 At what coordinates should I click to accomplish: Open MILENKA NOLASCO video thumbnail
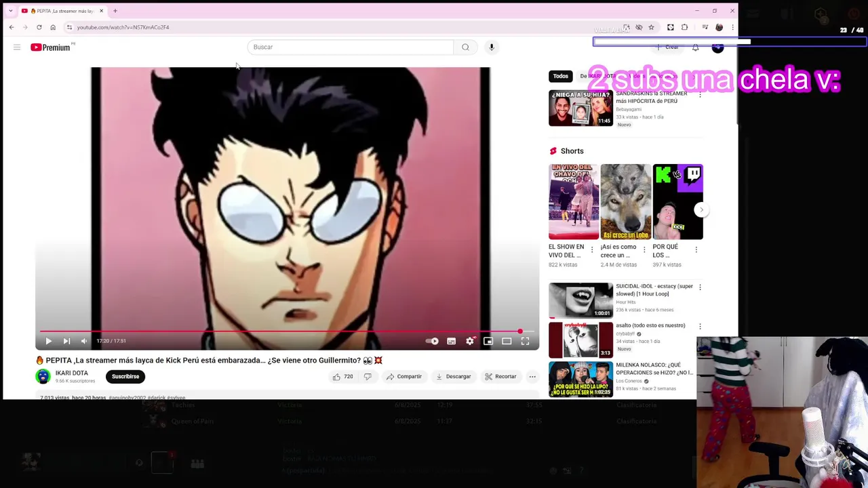pyautogui.click(x=580, y=379)
